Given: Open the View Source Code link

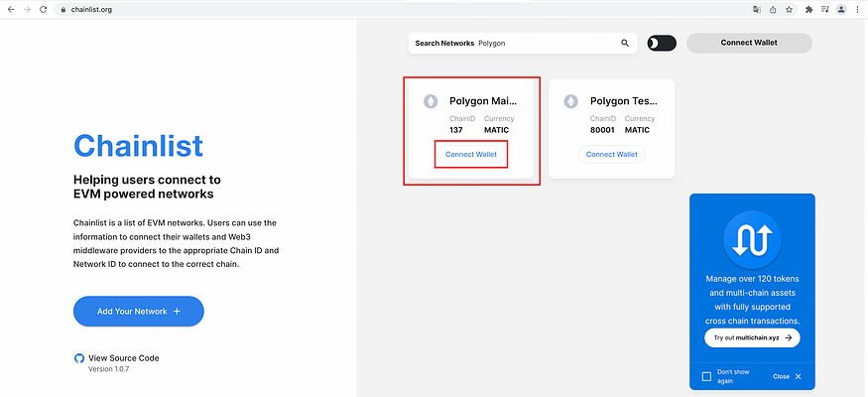Looking at the screenshot, I should click(x=123, y=358).
